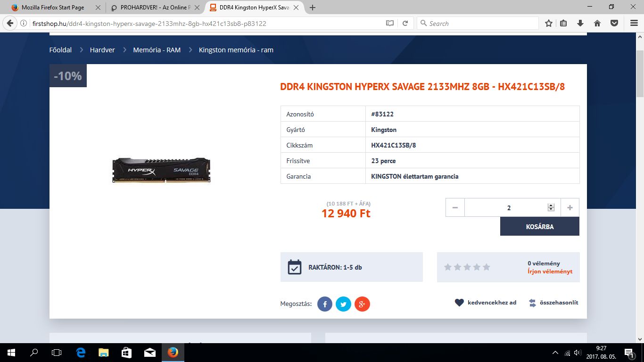Toggle Reader View icon in address bar
Screen dimensions: 644x362
point(390,23)
